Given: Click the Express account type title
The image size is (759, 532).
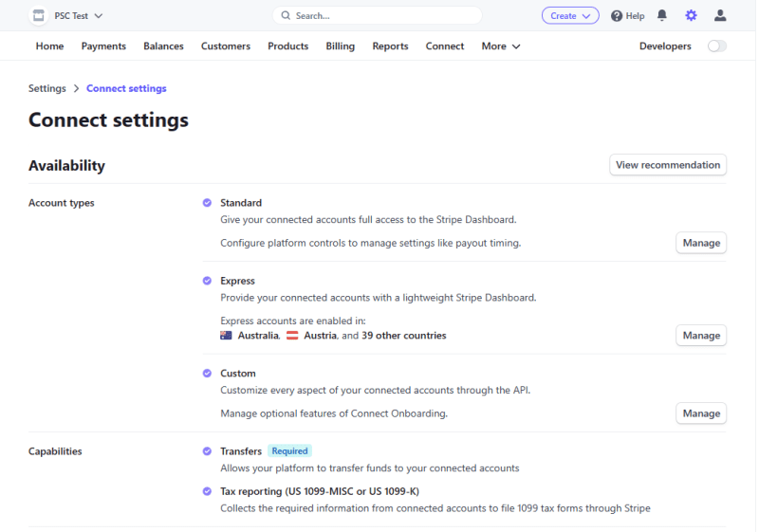Looking at the screenshot, I should pos(238,281).
